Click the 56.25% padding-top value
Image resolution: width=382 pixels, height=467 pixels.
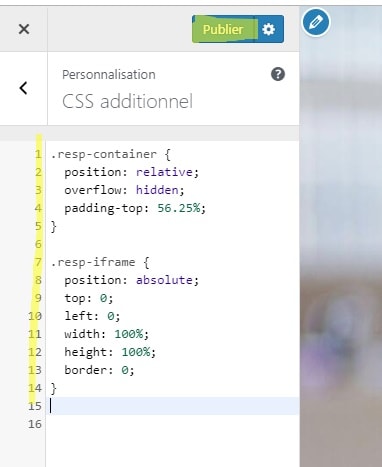tap(179, 208)
